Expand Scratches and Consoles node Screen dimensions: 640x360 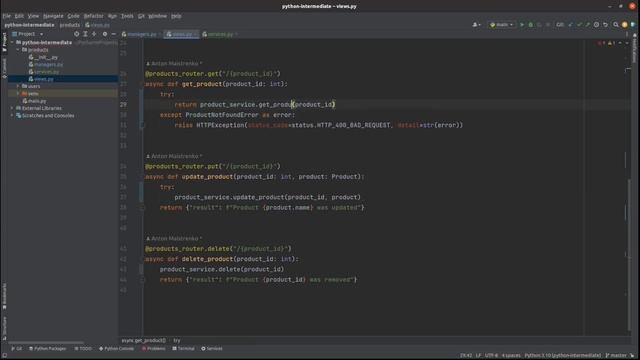12,116
